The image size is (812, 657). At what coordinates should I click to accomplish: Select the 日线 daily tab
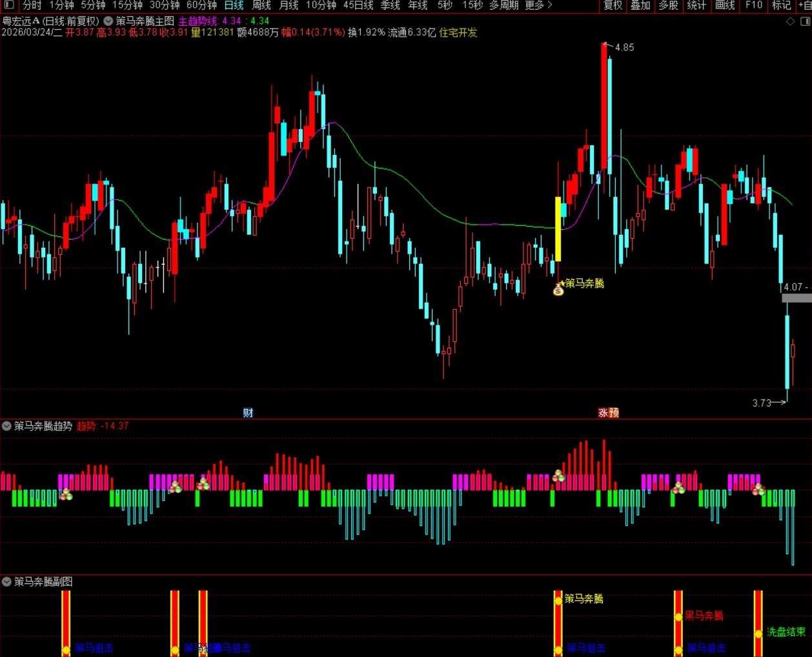[x=234, y=5]
